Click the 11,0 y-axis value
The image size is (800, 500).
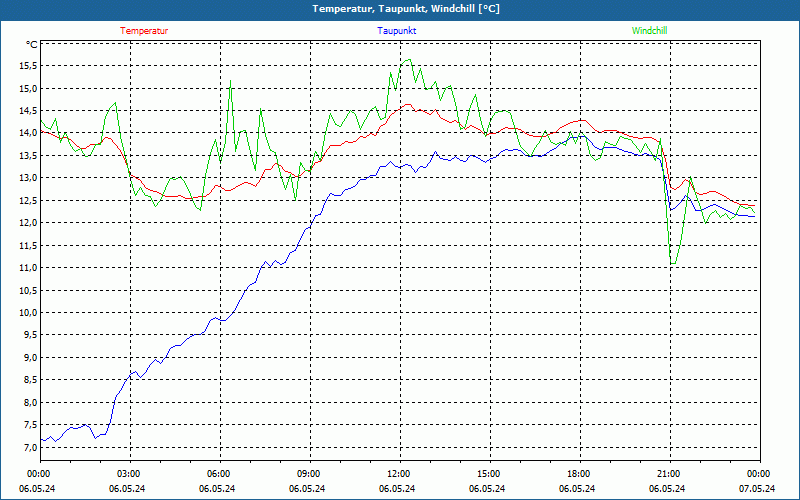(29, 267)
